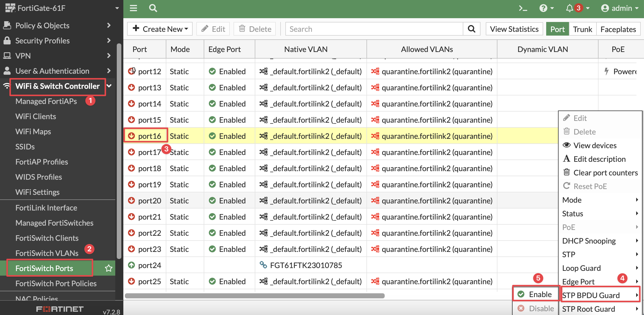Open the Create New dropdown
Image resolution: width=644 pixels, height=315 pixels.
160,29
